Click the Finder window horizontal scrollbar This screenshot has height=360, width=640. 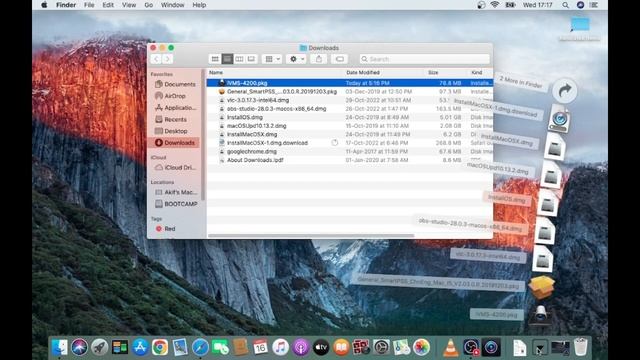(311, 236)
